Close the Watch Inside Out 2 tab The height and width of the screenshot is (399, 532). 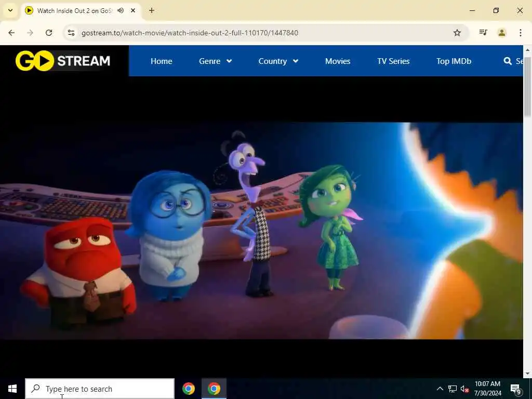[133, 10]
